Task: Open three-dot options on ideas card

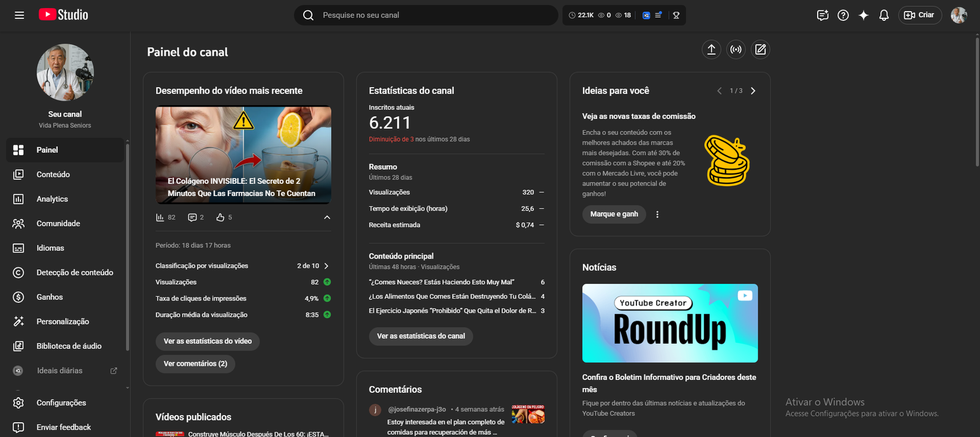Action: coord(657,215)
